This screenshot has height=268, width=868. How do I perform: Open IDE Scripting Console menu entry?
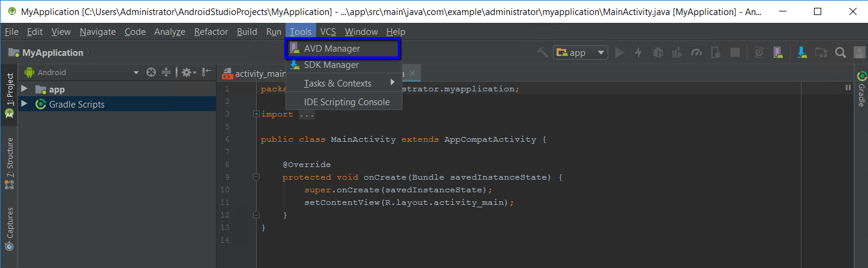coord(343,102)
